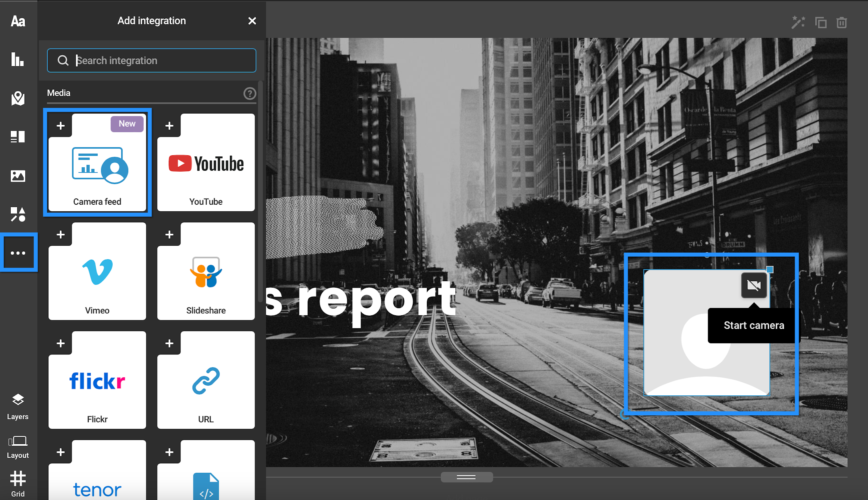The height and width of the screenshot is (500, 868).
Task: Open the Design elements sidebar icon
Action: 18,137
